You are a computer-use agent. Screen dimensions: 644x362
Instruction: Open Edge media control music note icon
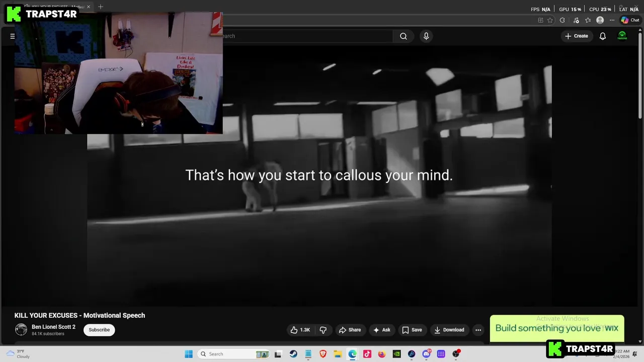576,20
